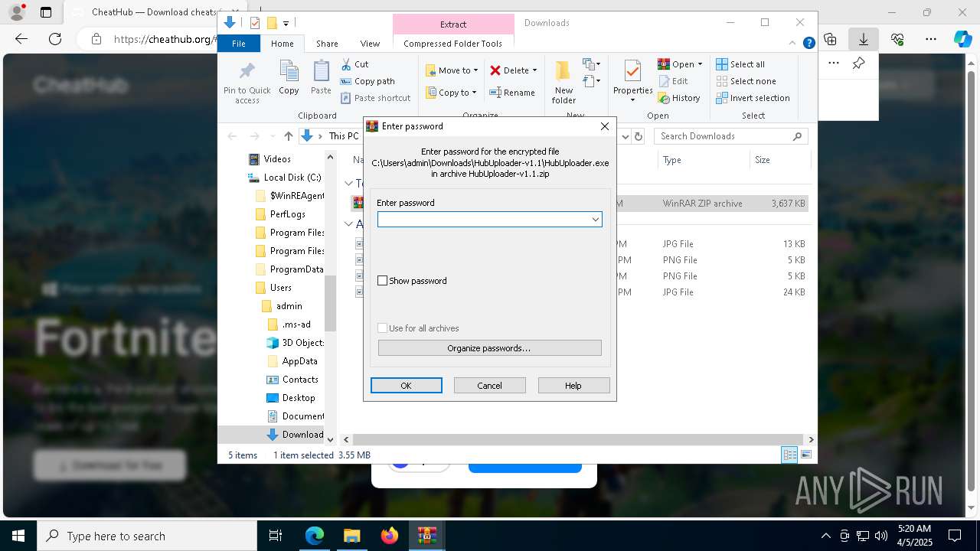
Task: Click Help in password dialog
Action: point(573,386)
